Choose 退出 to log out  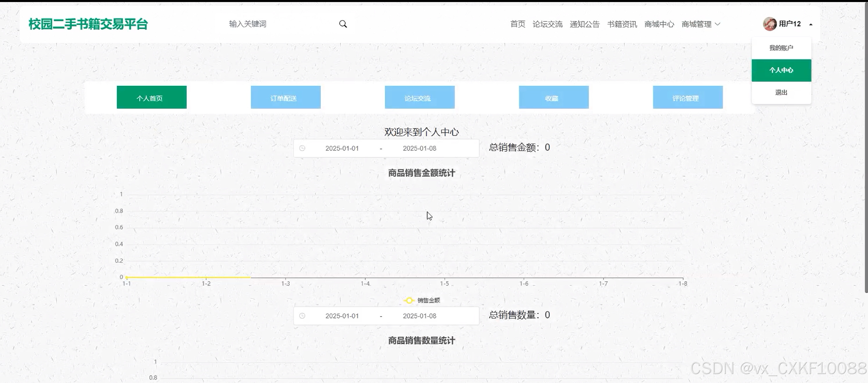pos(781,92)
